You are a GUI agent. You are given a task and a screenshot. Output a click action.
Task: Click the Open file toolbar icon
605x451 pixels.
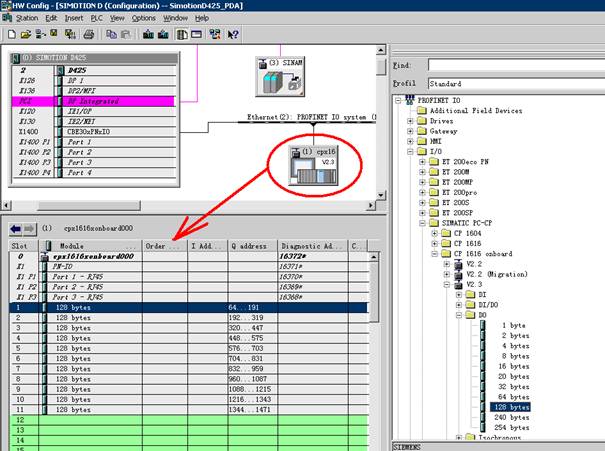23,34
